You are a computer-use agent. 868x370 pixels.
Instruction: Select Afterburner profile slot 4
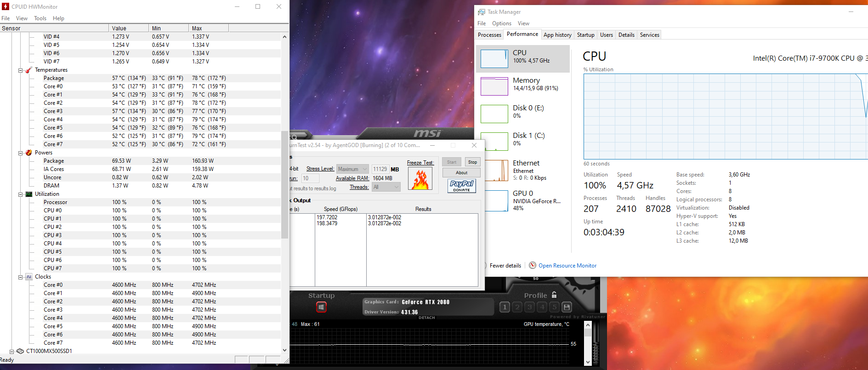[542, 307]
